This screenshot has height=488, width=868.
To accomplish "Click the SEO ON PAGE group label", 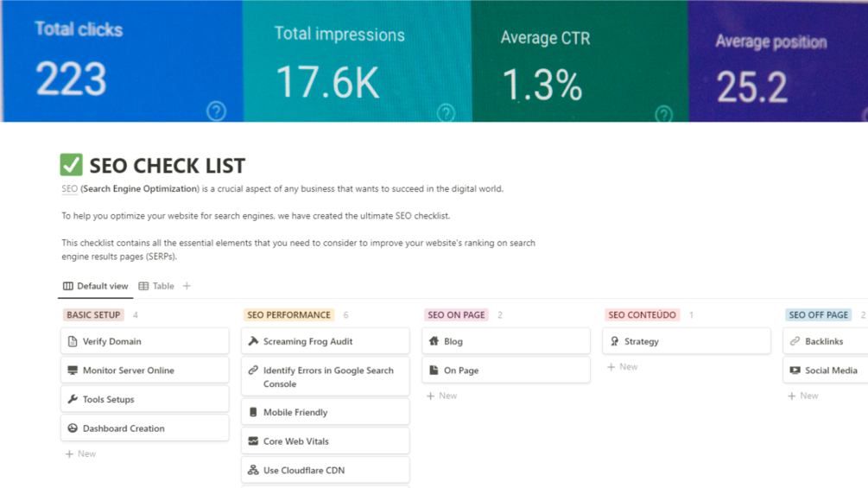I will click(x=456, y=314).
